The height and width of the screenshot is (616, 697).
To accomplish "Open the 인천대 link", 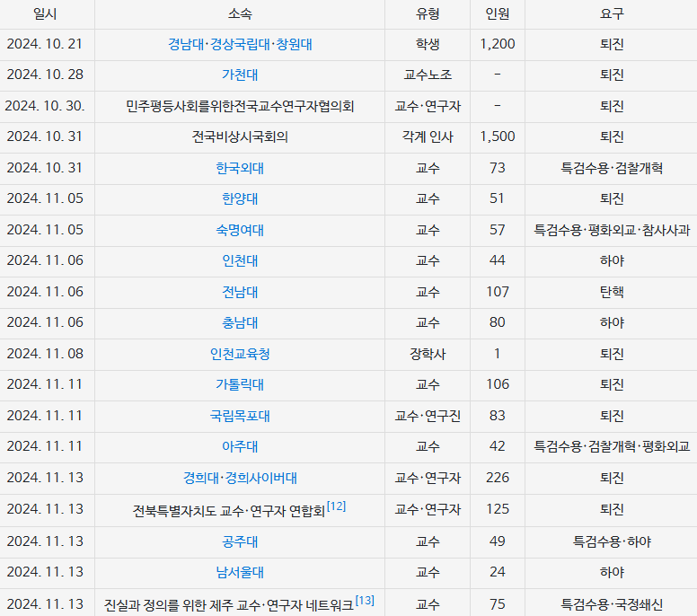I will pyautogui.click(x=240, y=260).
